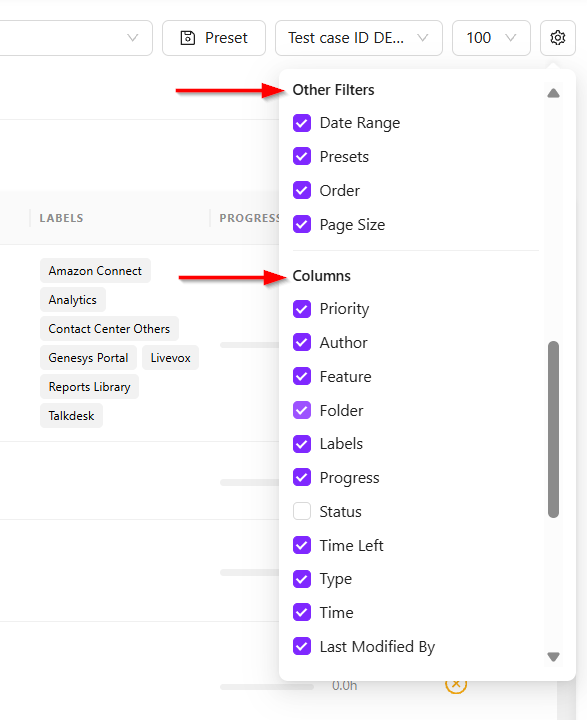This screenshot has height=720, width=587.
Task: Enable the Status column checkbox
Action: [x=302, y=511]
